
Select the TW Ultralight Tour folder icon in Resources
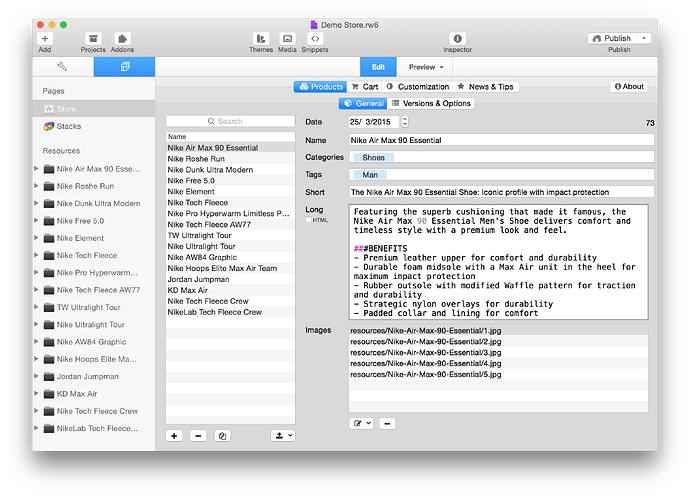(x=49, y=307)
